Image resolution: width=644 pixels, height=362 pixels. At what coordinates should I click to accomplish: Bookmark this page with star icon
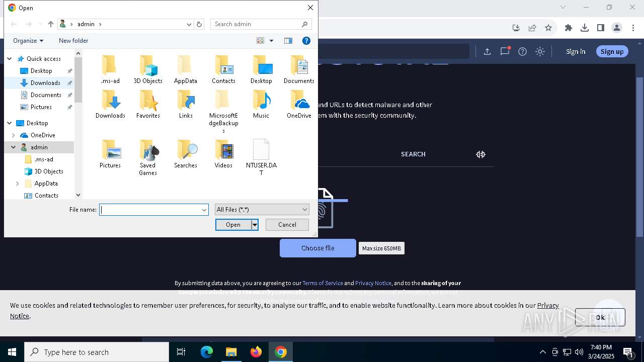pyautogui.click(x=548, y=28)
